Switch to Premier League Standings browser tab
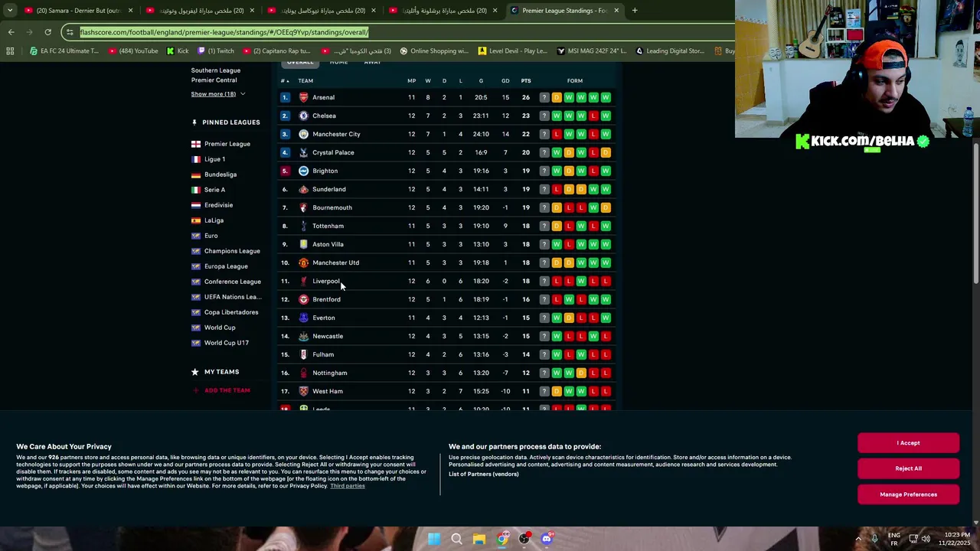The height and width of the screenshot is (551, 980). (x=565, y=11)
